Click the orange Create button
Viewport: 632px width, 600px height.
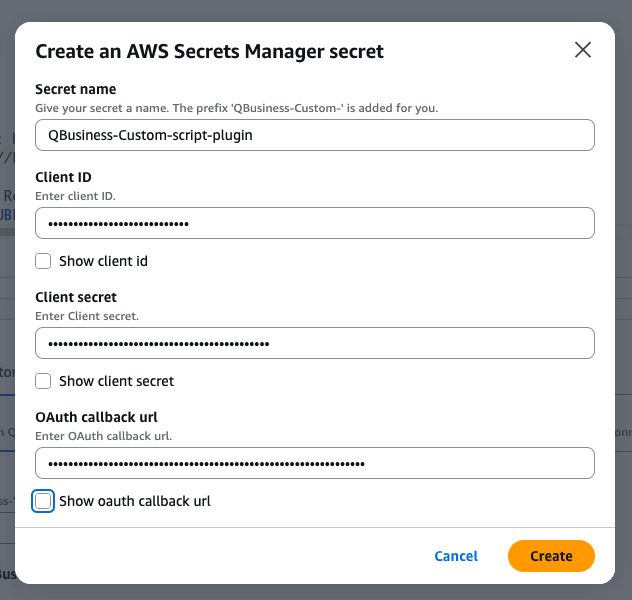pyautogui.click(x=551, y=556)
